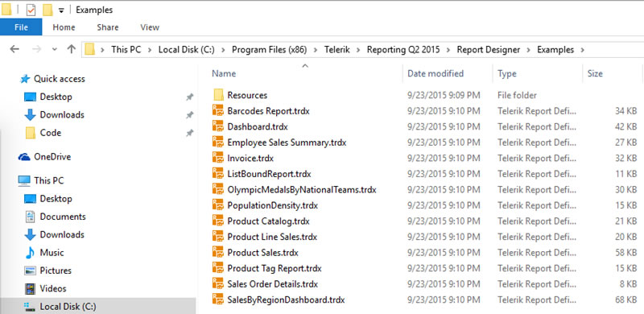Select the Dashboard.trdx file icon
The image size is (644, 314).
(217, 126)
